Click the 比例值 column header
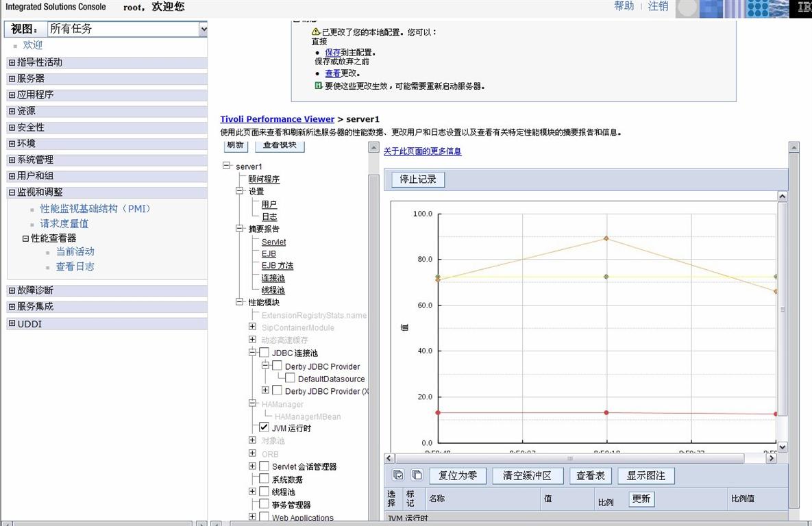 point(743,499)
